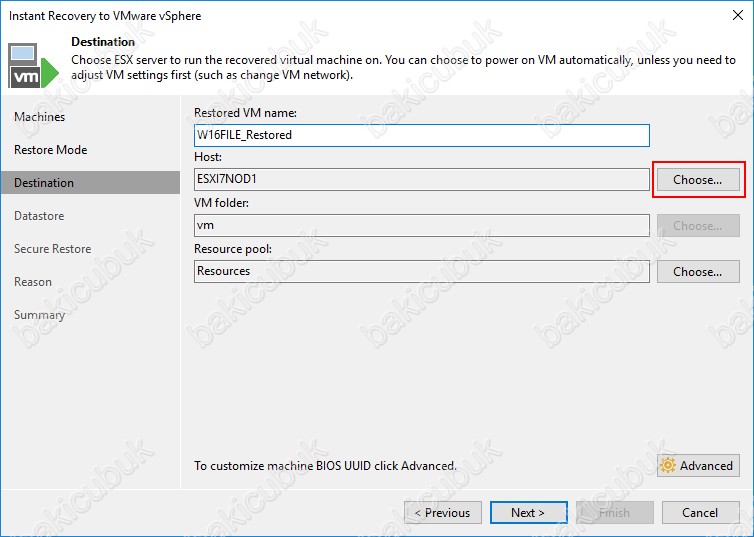Click the 'VM folder:' label
Screen dimensions: 754x537
(221, 203)
